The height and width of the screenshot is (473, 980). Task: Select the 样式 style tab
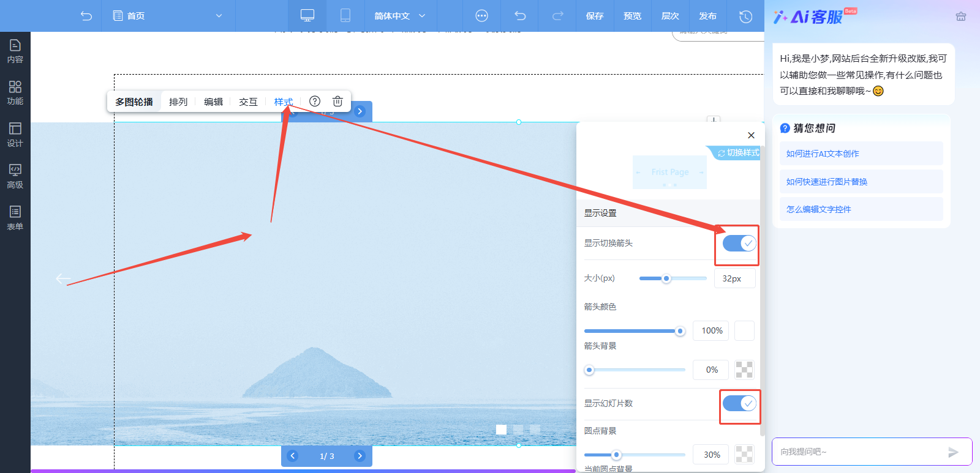pos(283,102)
